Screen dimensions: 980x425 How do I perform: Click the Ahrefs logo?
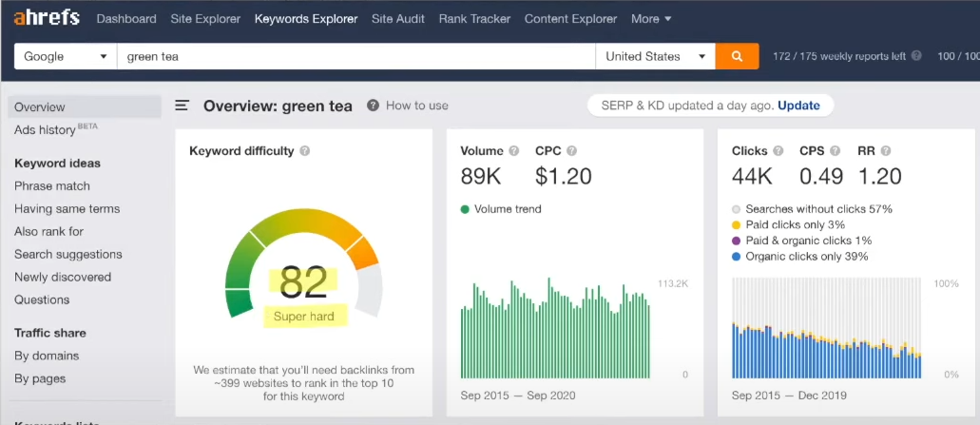tap(47, 18)
